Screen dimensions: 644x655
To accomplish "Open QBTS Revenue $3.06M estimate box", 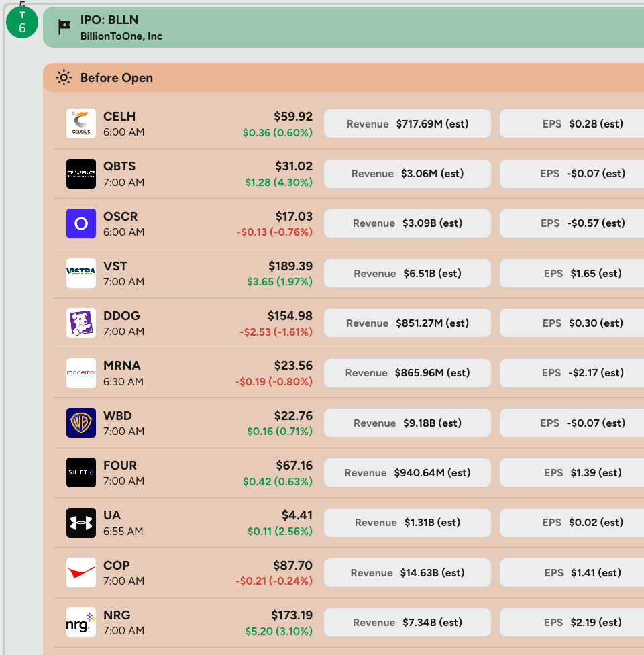I will (408, 174).
